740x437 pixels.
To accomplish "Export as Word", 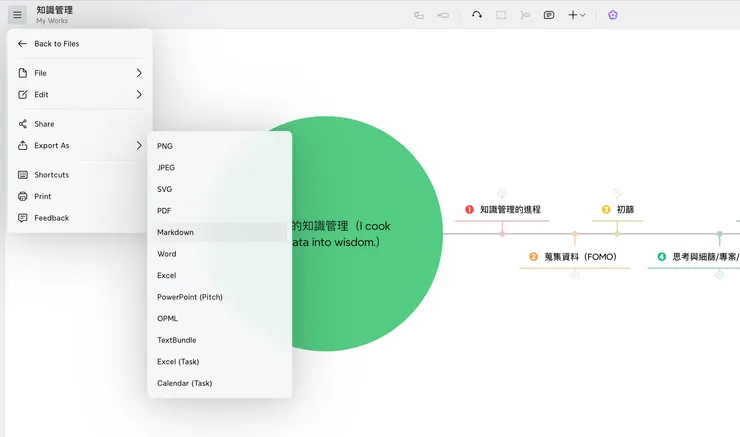I will (x=219, y=254).
